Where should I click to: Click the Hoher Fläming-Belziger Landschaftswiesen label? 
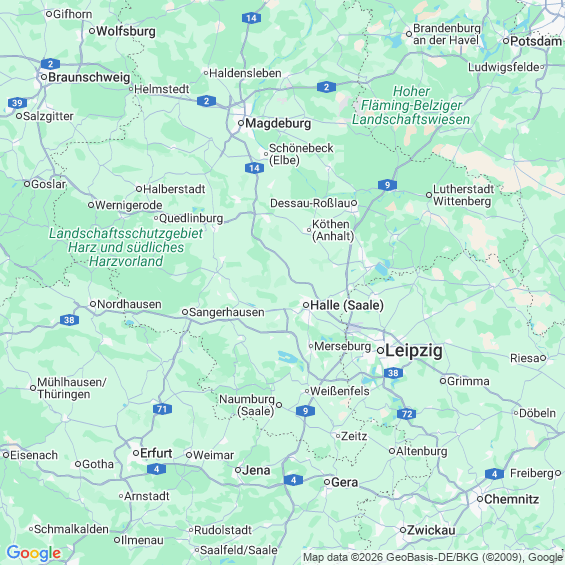click(411, 105)
